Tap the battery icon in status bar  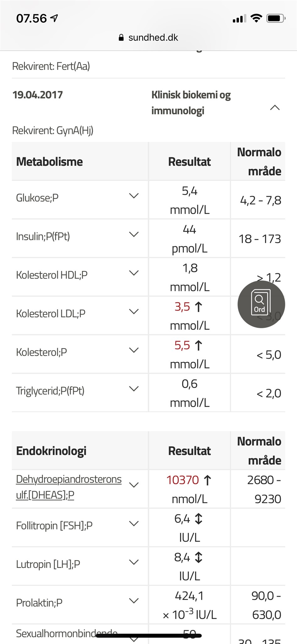(x=276, y=19)
